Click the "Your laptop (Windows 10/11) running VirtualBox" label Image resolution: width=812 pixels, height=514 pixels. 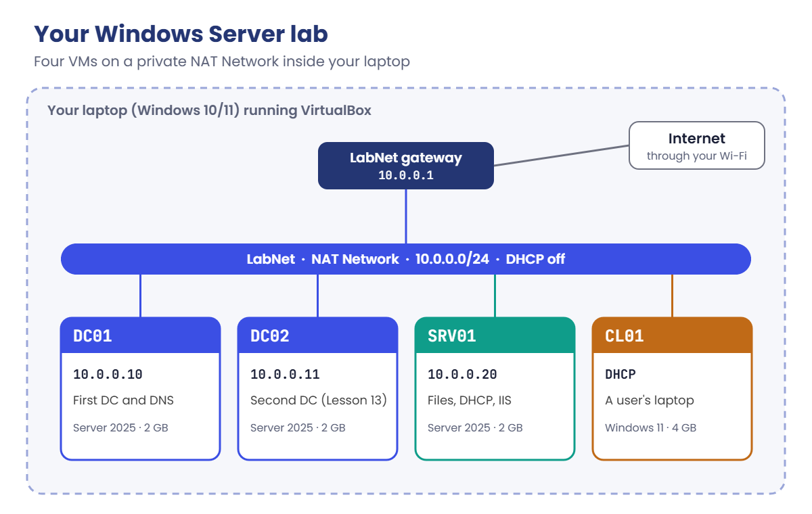[209, 110]
